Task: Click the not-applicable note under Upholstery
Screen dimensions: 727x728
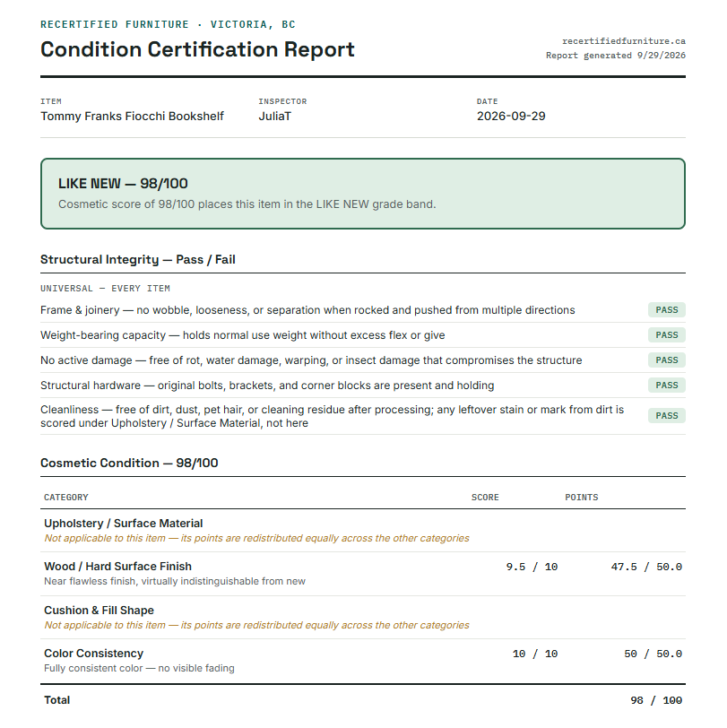Action: click(x=256, y=538)
